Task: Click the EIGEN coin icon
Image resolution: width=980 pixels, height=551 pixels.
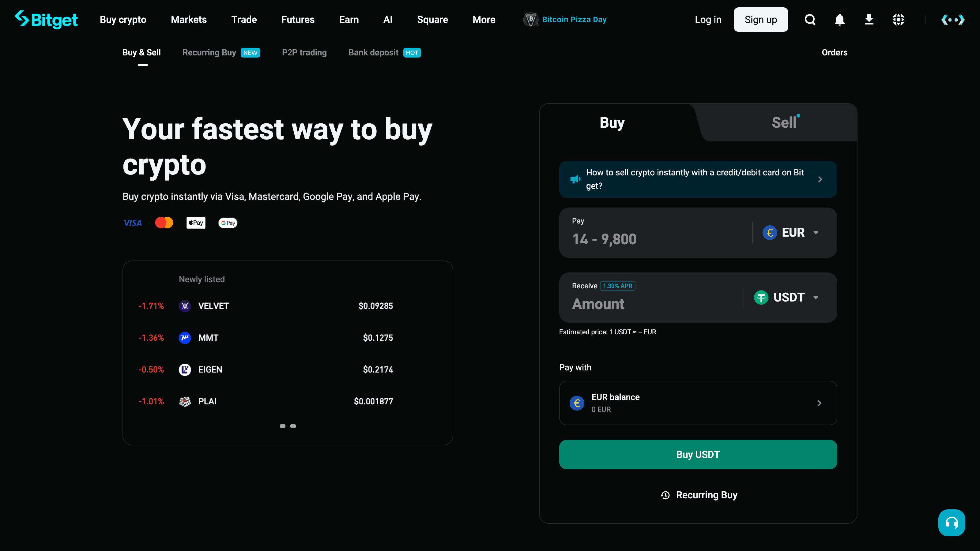Action: 185,369
